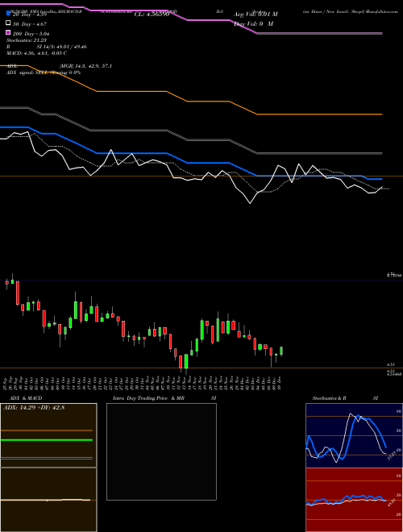
Task: Click the white 50 Day legend swatch
Action: pyautogui.click(x=8, y=23)
